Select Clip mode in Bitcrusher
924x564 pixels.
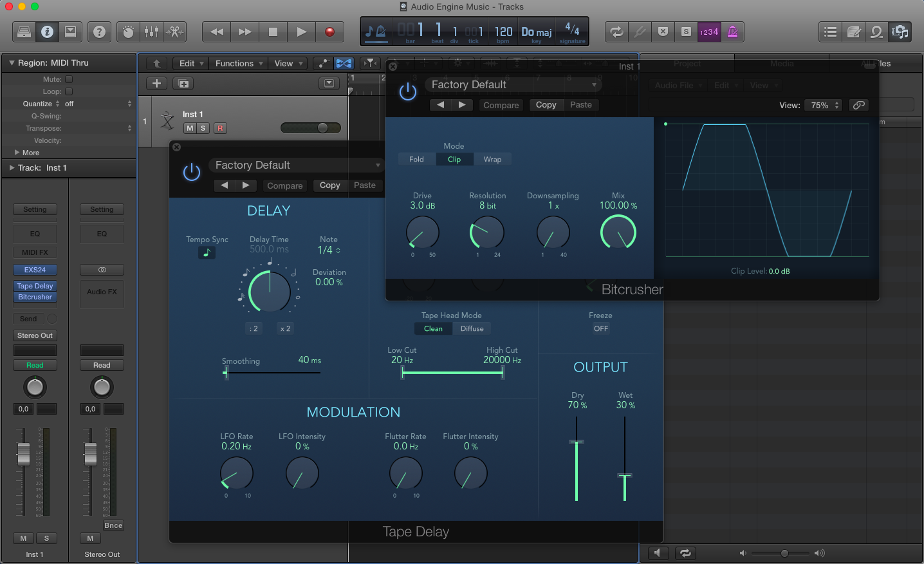point(454,159)
